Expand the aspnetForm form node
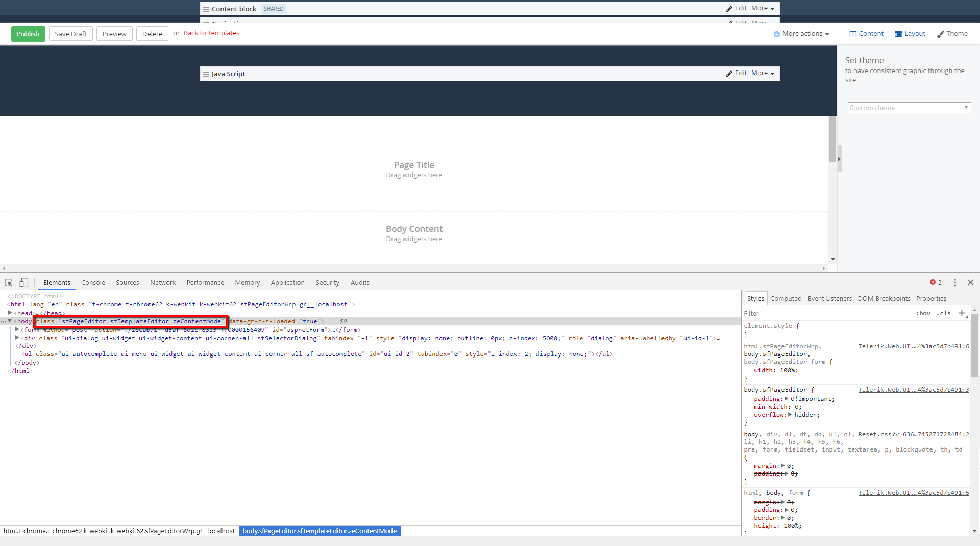This screenshot has width=980, height=546. 17,329
